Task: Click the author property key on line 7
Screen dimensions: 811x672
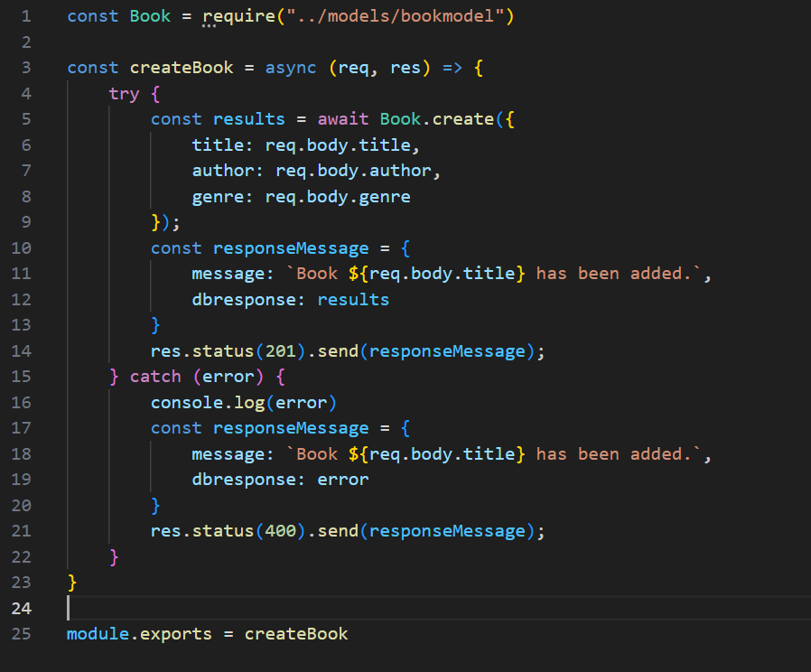Action: click(x=223, y=171)
